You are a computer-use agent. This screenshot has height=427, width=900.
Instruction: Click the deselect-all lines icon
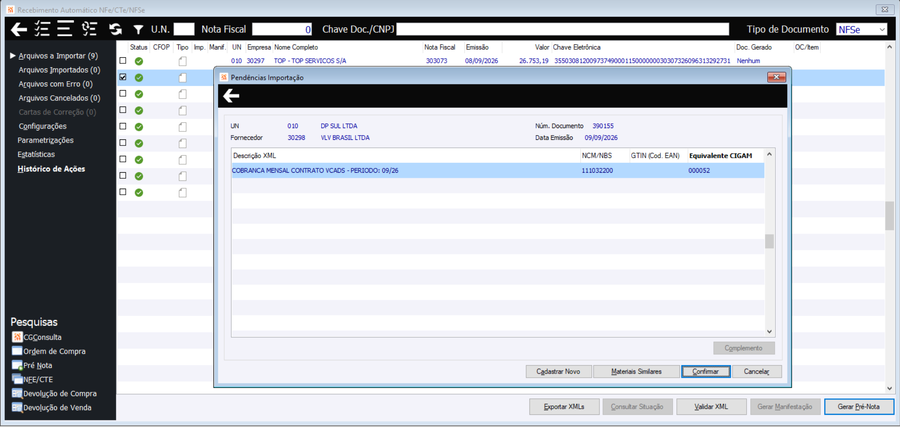tap(65, 29)
